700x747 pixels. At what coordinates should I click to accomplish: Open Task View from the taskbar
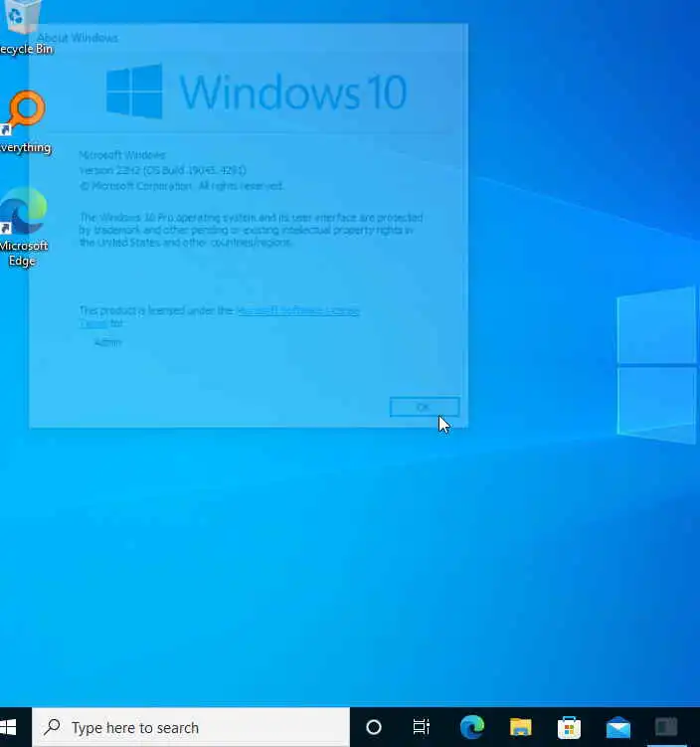[x=422, y=727]
